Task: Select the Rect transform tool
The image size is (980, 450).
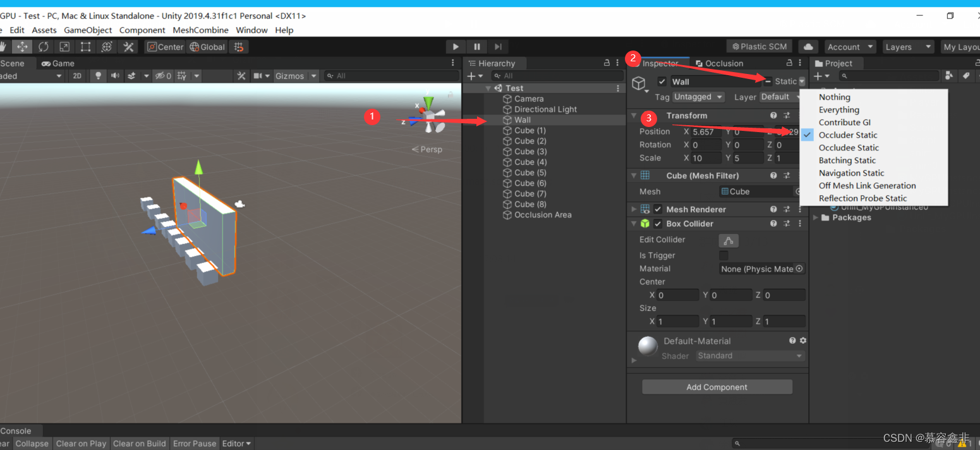Action: click(85, 46)
